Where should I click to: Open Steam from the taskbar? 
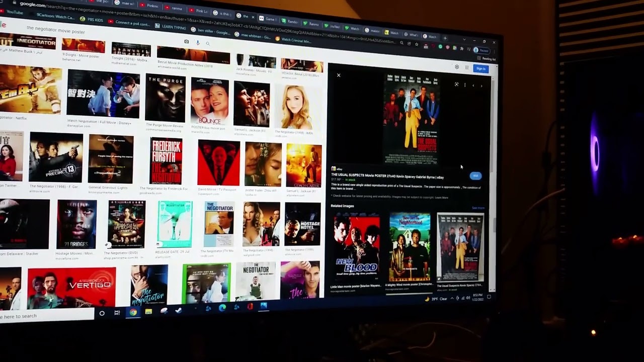coord(179,310)
